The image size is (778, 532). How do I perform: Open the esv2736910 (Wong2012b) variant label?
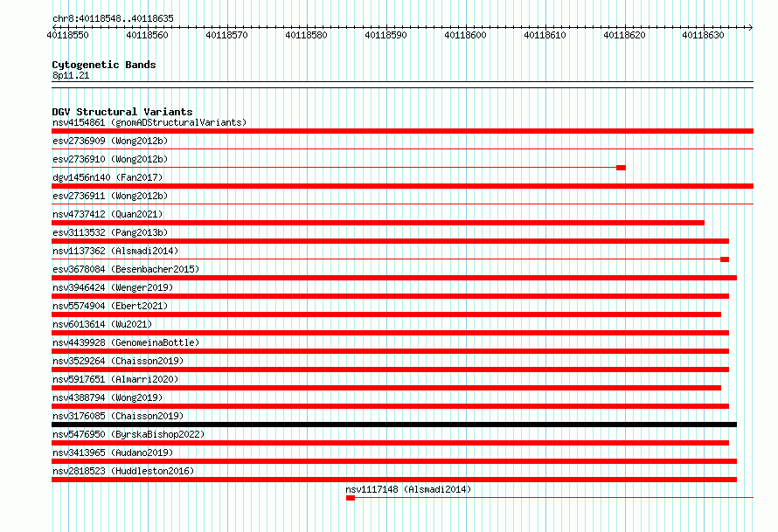pyautogui.click(x=110, y=159)
